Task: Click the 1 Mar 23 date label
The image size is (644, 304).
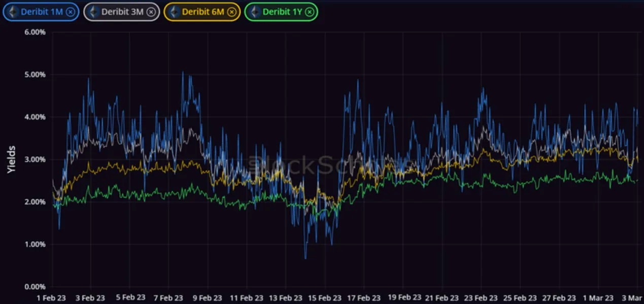Action: coord(598,298)
